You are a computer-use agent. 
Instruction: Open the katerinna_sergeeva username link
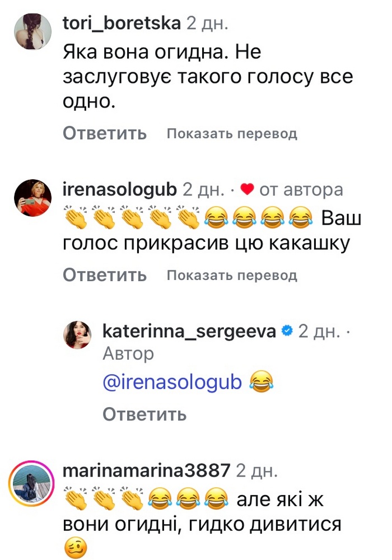189,332
